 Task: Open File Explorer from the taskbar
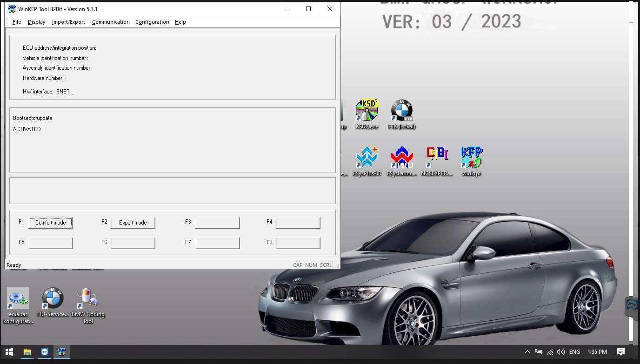[27, 352]
